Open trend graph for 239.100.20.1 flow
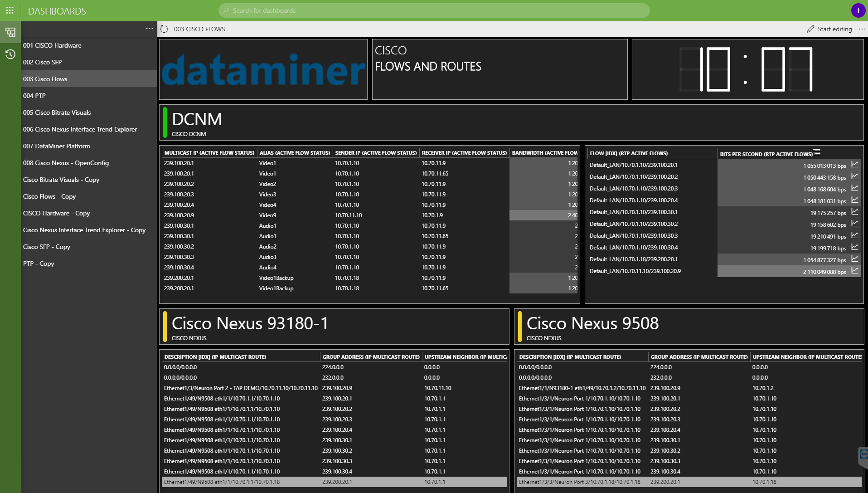Viewport: 868px width, 493px height. [854, 165]
